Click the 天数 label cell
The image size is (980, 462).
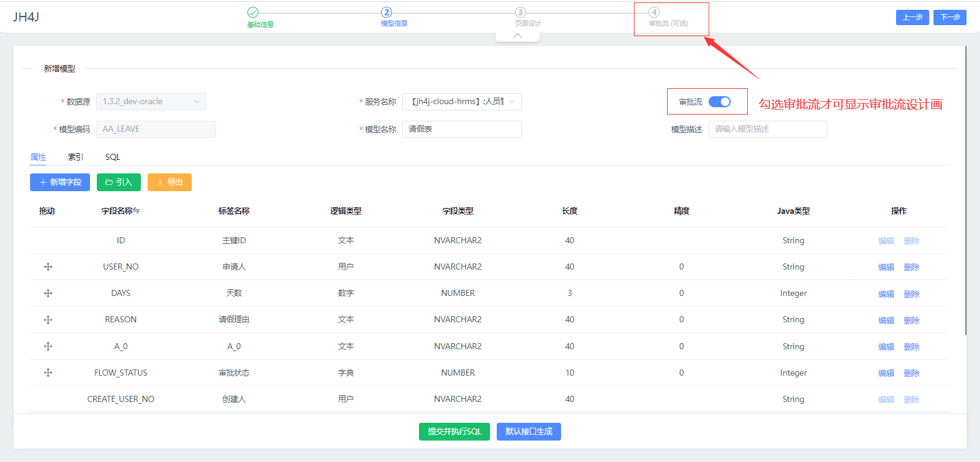coord(234,293)
